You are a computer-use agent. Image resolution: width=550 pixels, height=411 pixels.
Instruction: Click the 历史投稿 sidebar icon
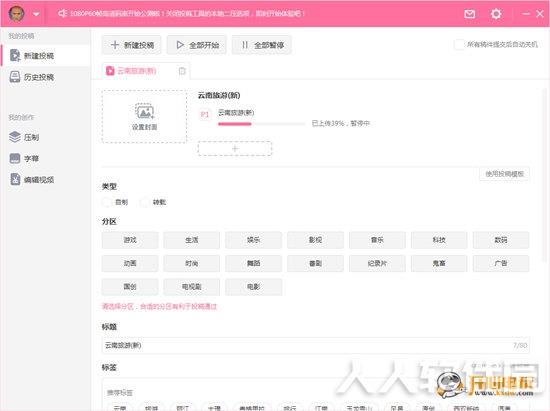pyautogui.click(x=15, y=77)
